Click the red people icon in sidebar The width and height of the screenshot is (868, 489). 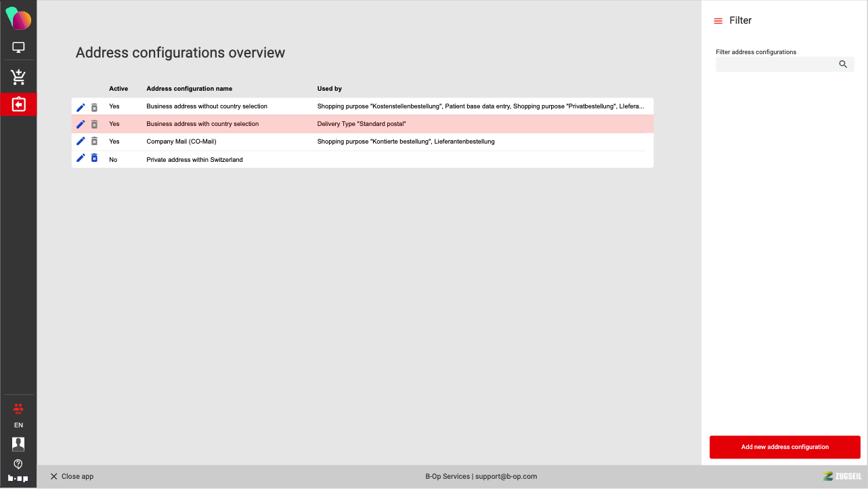(18, 408)
